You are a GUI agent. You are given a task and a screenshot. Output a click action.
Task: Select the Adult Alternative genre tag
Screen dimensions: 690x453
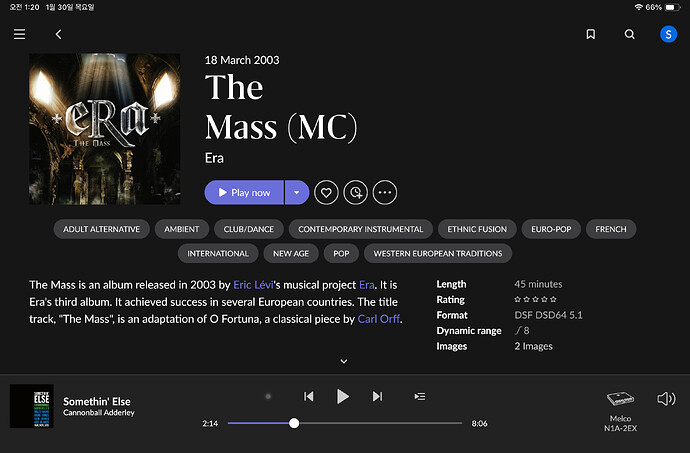point(102,229)
